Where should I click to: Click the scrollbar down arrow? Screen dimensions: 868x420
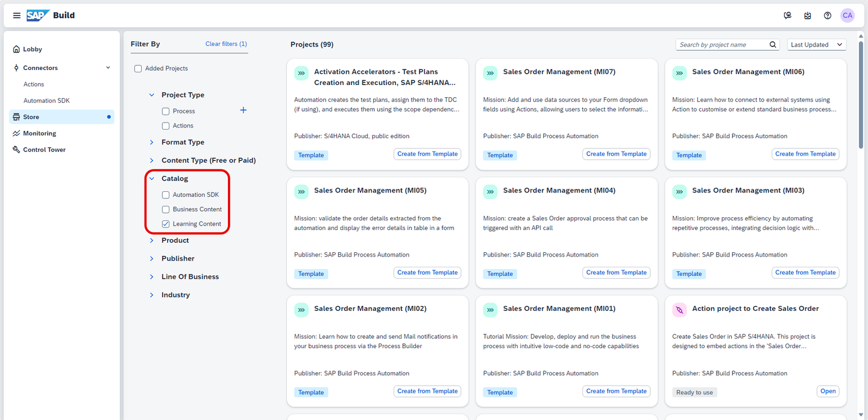(x=862, y=415)
